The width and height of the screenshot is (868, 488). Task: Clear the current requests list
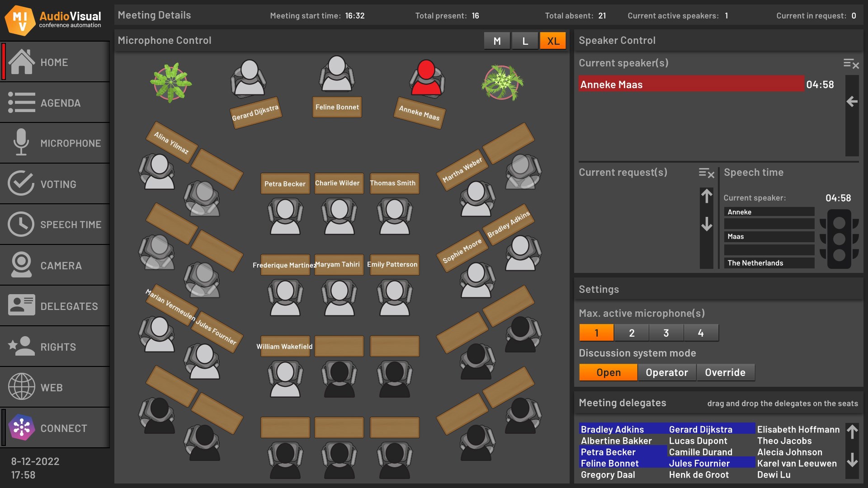click(x=707, y=174)
